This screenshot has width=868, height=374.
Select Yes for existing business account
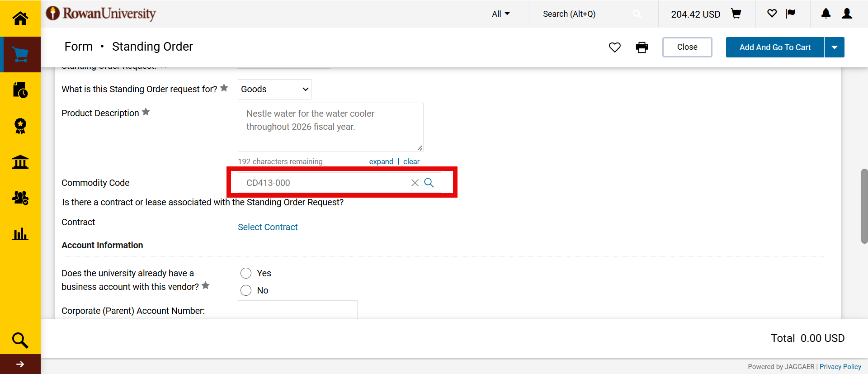[x=246, y=273]
